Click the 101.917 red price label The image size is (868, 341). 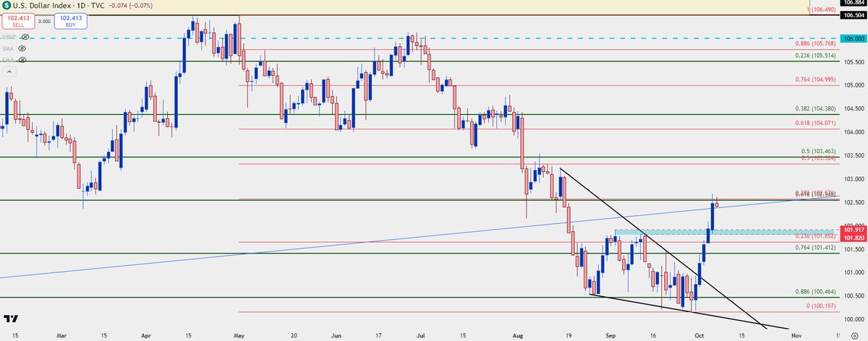(x=854, y=230)
